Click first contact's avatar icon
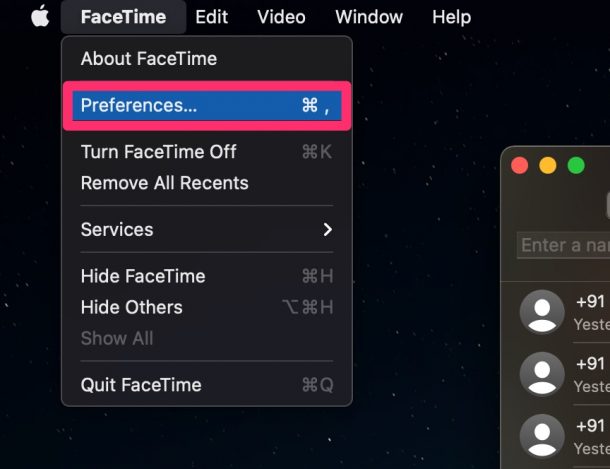The image size is (610, 469). [x=542, y=312]
